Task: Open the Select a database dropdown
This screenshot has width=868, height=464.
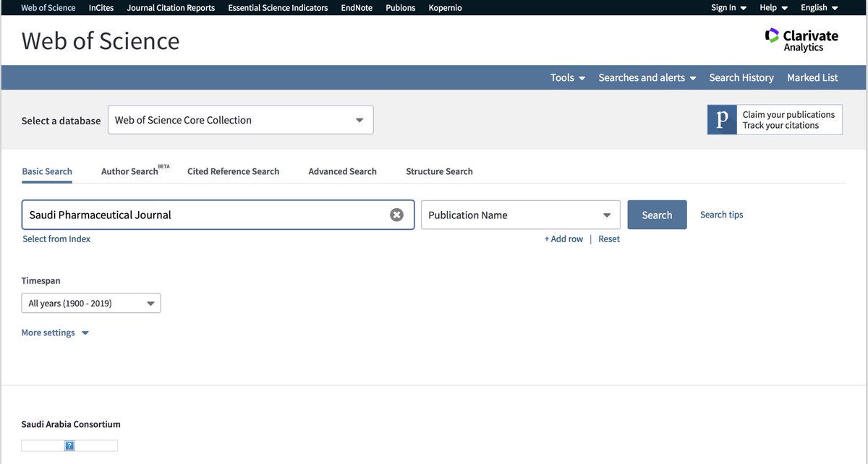Action: coord(241,120)
